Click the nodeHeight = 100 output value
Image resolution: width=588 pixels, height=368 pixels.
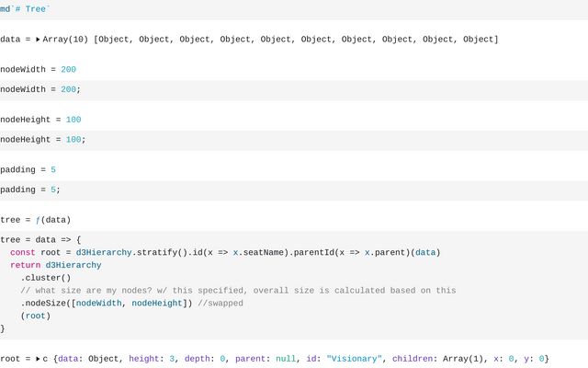click(73, 120)
